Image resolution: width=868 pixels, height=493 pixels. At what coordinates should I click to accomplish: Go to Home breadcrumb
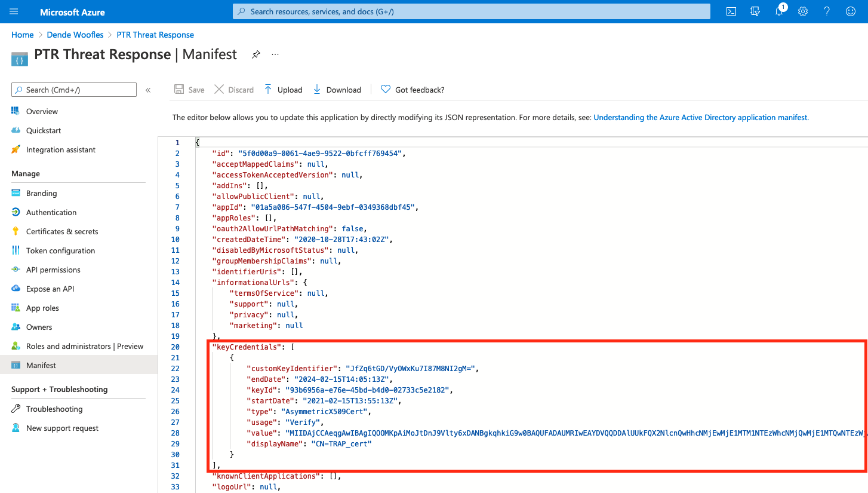click(x=23, y=35)
